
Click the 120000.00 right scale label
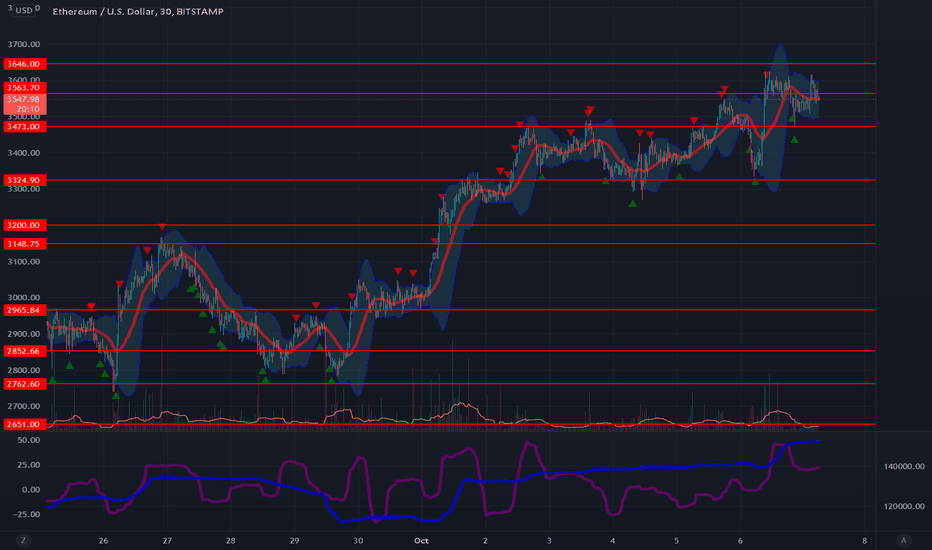(903, 506)
